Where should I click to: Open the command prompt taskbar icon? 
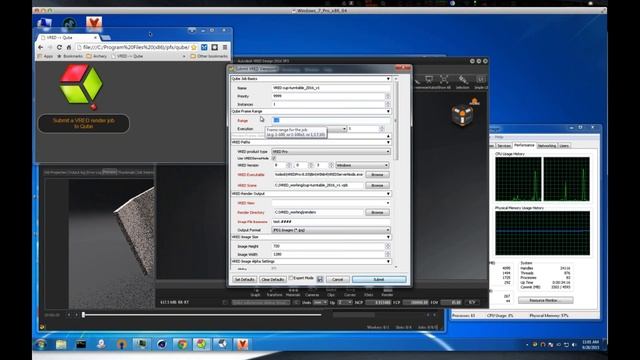[81, 344]
